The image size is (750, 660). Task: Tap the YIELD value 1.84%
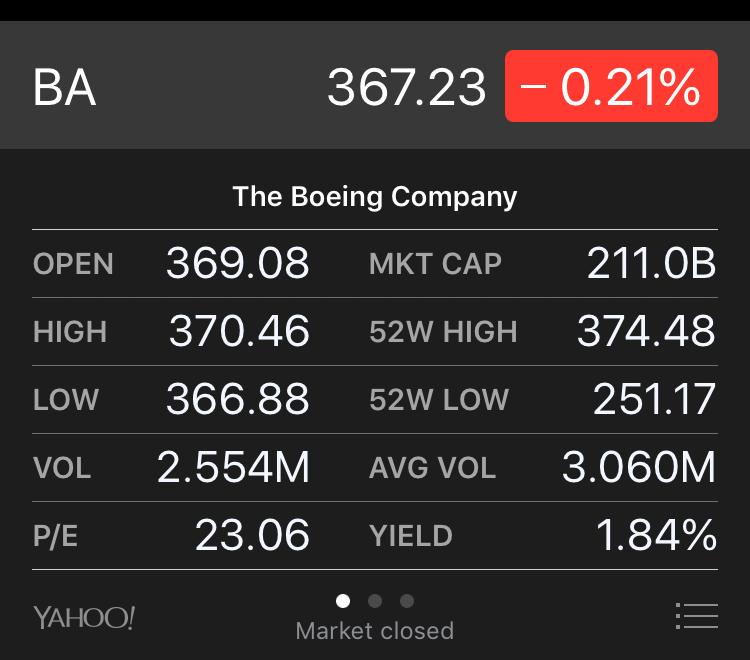click(656, 535)
